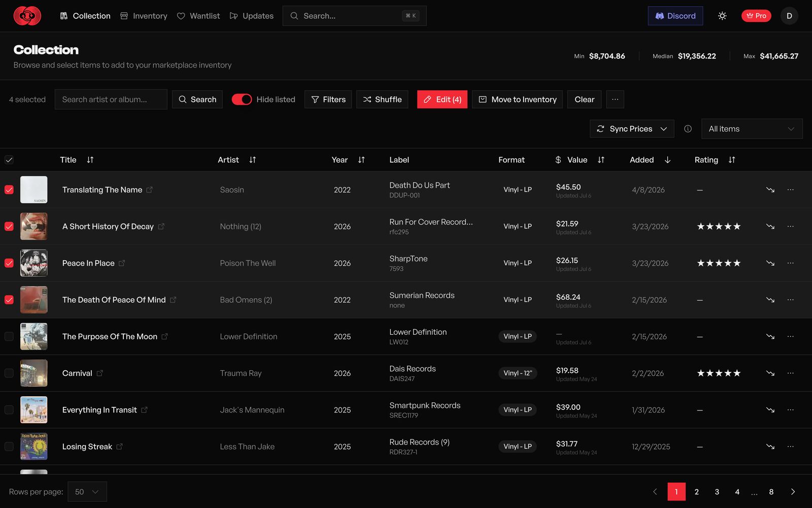Toggle the select-all header checkbox
Screen dimensions: 812x508
pos(9,160)
